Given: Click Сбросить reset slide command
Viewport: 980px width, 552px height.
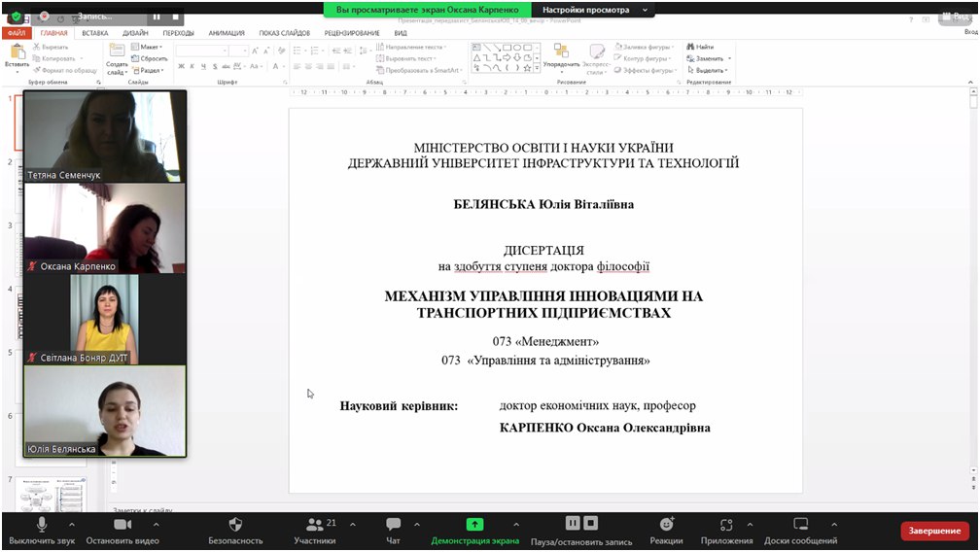Looking at the screenshot, I should 150,58.
